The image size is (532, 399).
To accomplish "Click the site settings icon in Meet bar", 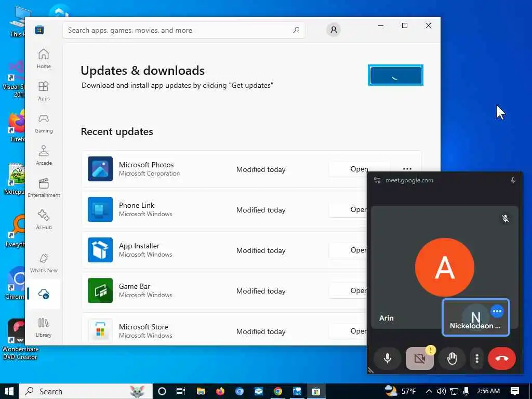I will tap(377, 180).
